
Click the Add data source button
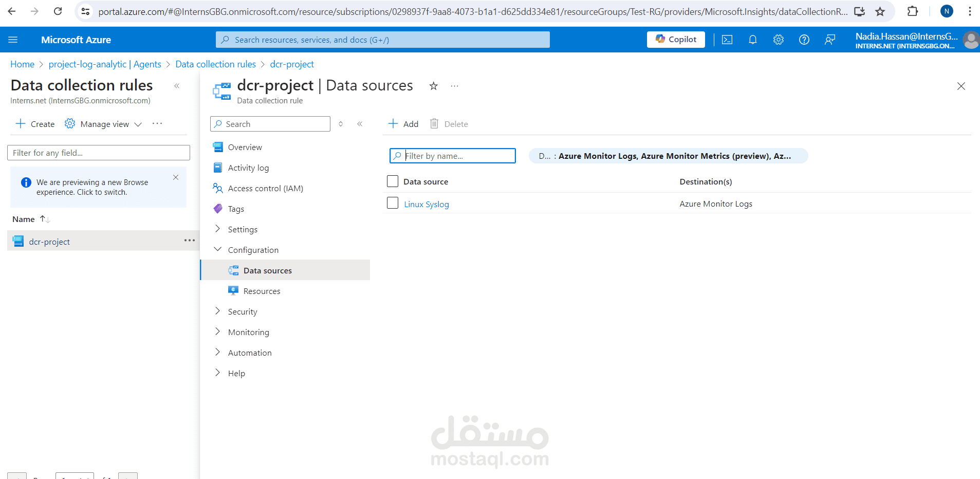(403, 124)
